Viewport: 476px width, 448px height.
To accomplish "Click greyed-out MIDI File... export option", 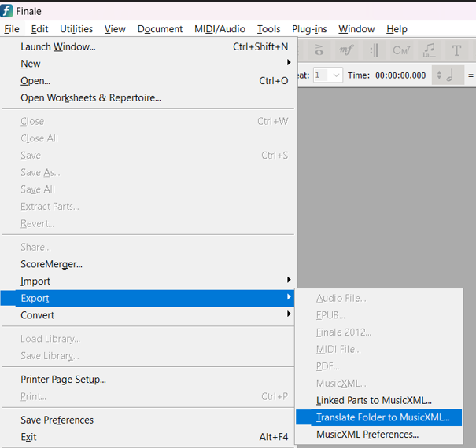I will pyautogui.click(x=379, y=349).
